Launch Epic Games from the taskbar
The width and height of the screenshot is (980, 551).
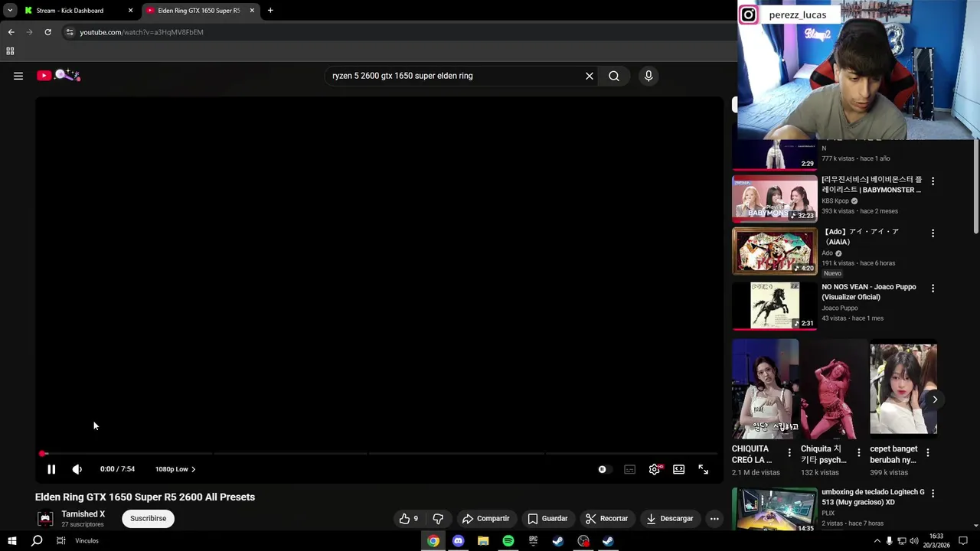533,541
